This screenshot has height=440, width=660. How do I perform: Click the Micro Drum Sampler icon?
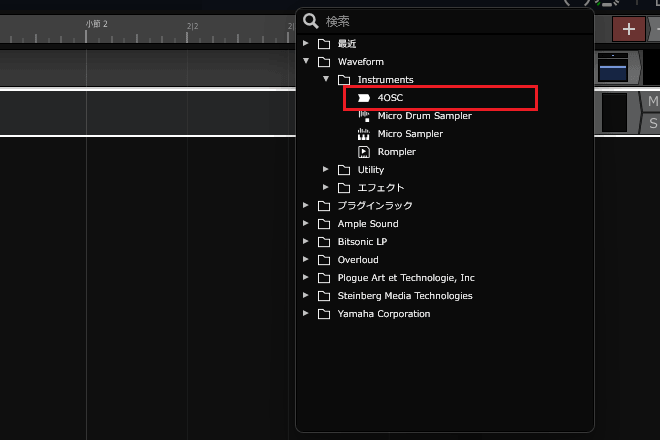click(363, 116)
